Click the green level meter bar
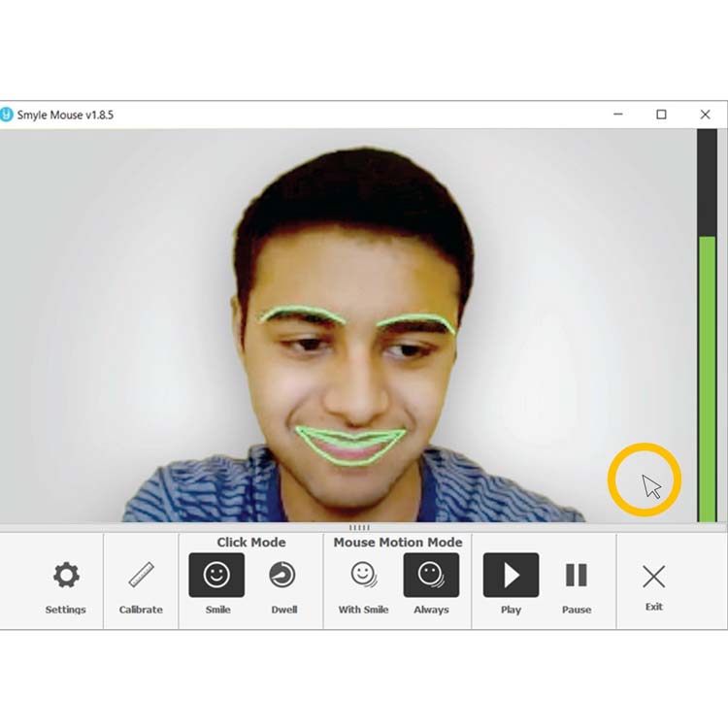 tap(707, 379)
